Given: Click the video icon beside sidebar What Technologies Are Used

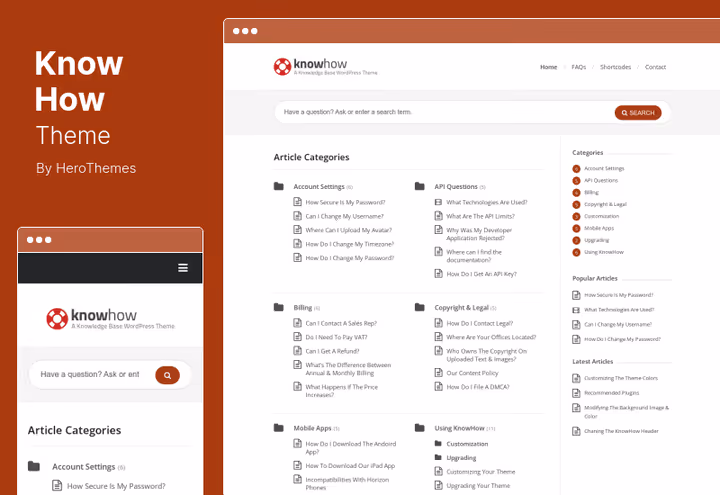Looking at the screenshot, I should click(576, 310).
